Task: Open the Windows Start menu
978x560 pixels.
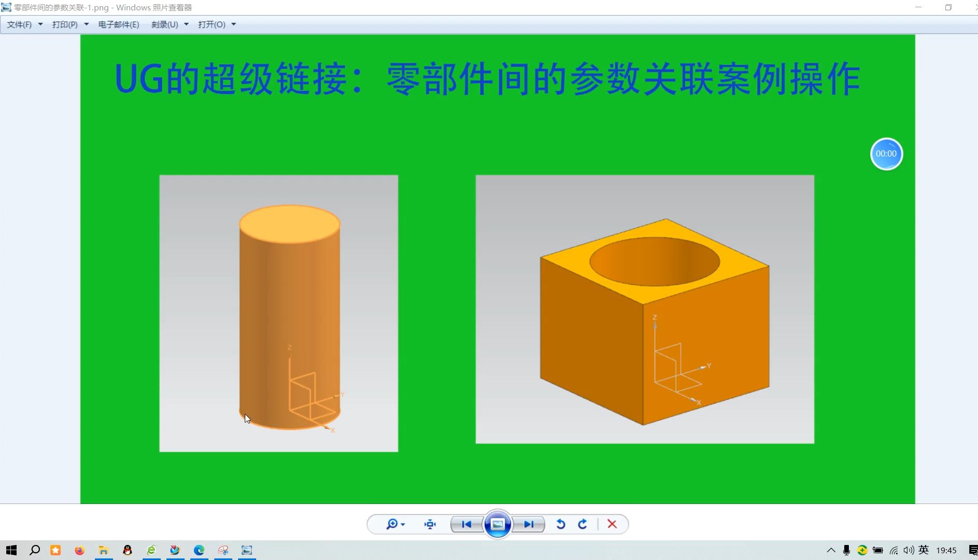Action: pos(11,550)
